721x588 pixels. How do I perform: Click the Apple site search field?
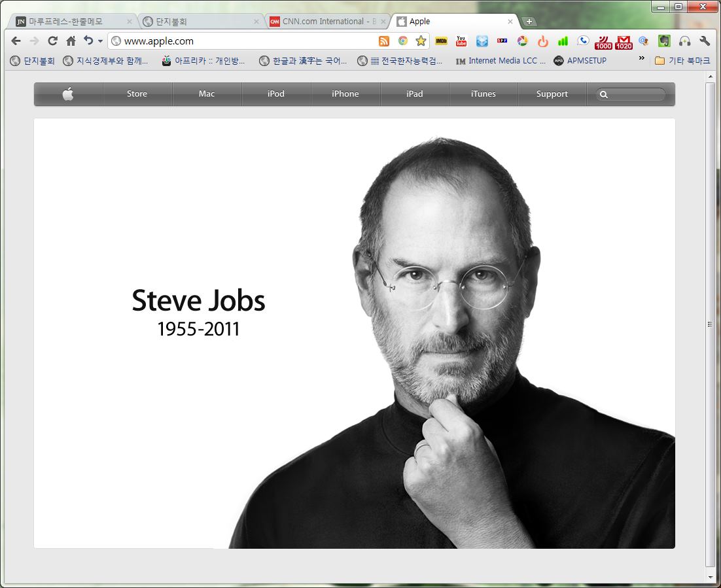point(631,94)
